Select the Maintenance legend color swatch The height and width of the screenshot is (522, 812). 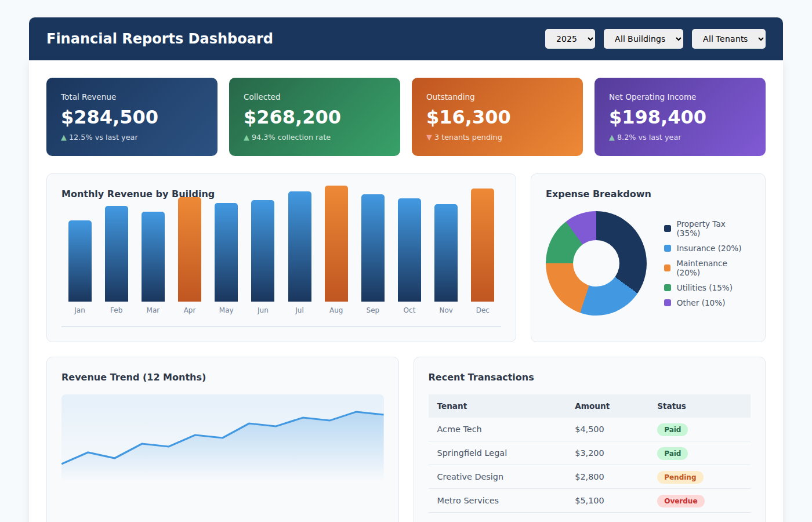click(667, 268)
